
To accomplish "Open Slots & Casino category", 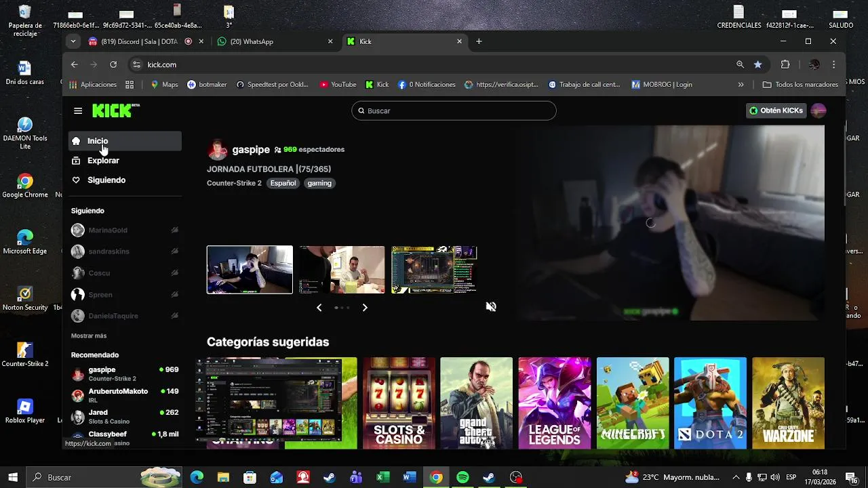I will pos(399,403).
